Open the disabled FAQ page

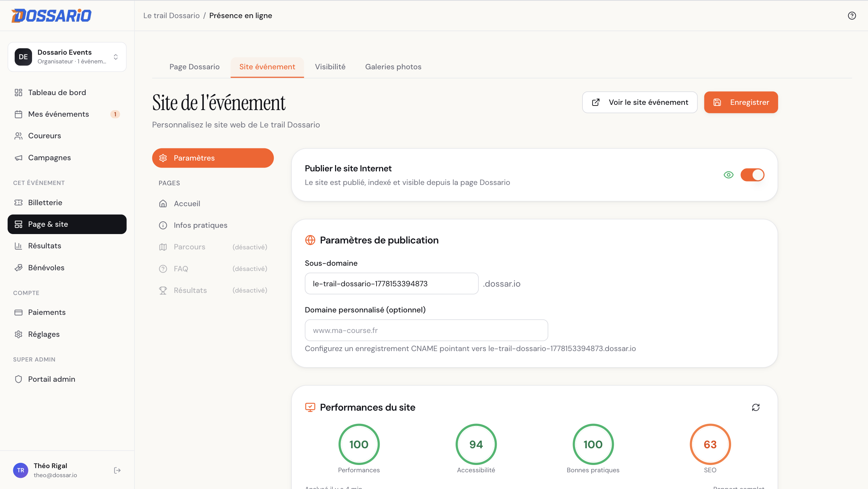tap(213, 269)
